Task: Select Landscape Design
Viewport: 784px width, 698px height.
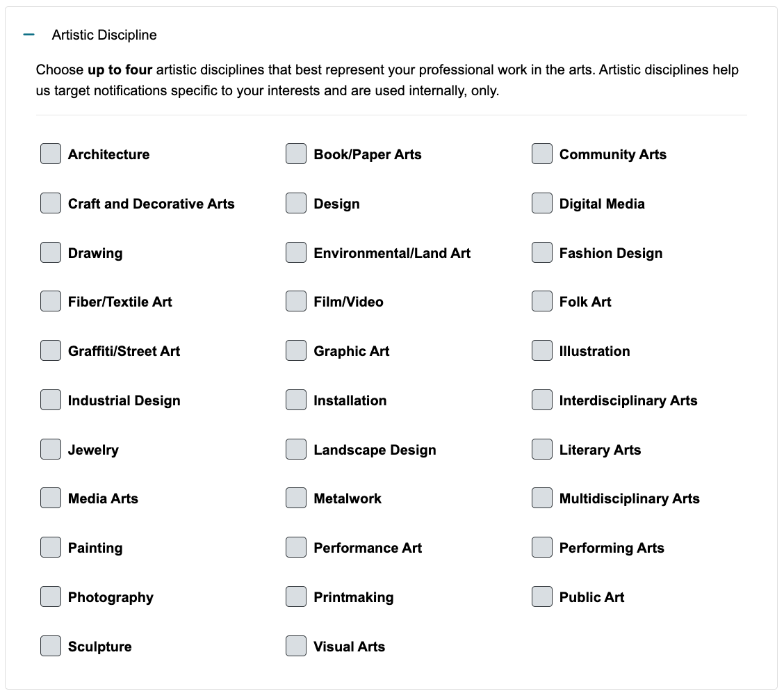Action: coord(295,449)
